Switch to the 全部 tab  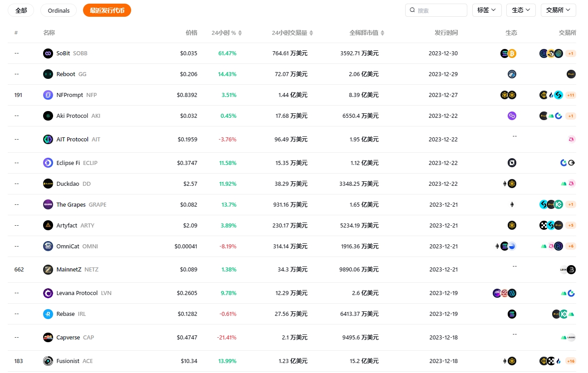pos(21,10)
